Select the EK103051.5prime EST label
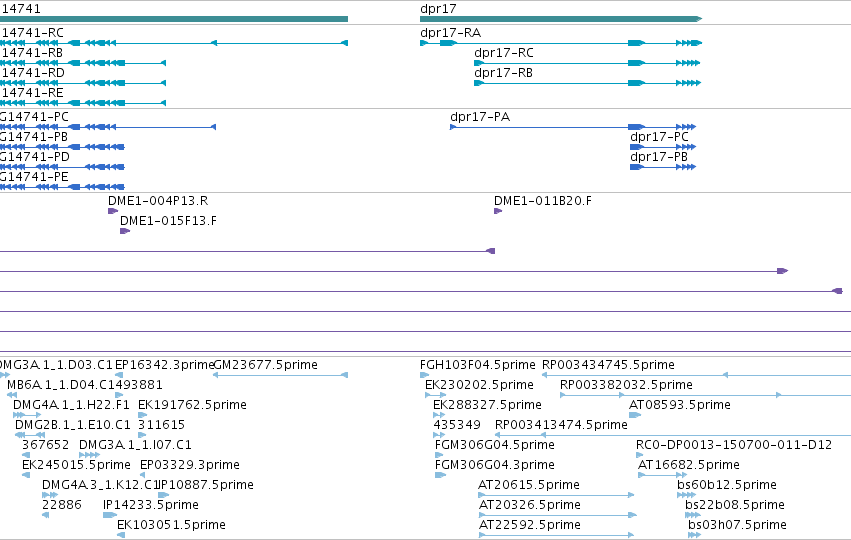This screenshot has width=851, height=540. (172, 526)
